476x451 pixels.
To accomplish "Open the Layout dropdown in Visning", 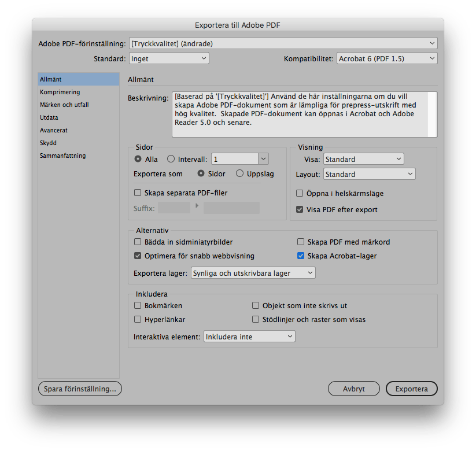I will (370, 174).
